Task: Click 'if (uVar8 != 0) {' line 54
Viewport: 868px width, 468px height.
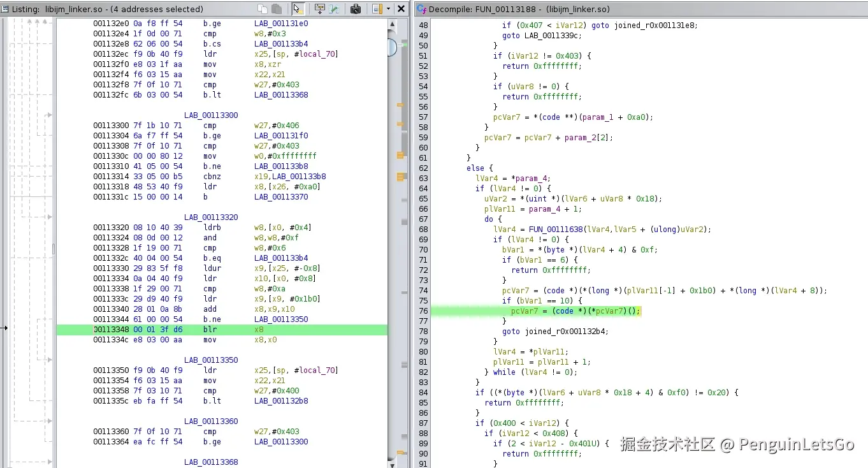Action: click(531, 87)
